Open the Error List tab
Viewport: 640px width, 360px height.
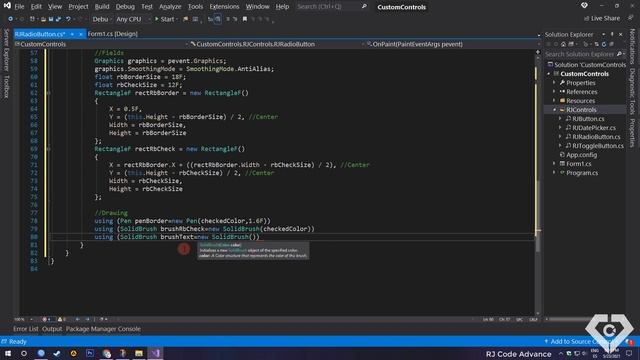point(26,329)
